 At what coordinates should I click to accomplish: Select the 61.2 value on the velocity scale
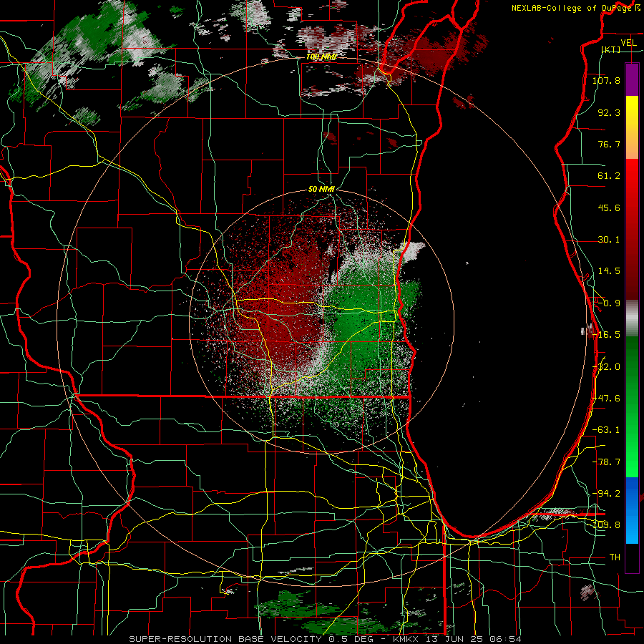pyautogui.click(x=609, y=176)
